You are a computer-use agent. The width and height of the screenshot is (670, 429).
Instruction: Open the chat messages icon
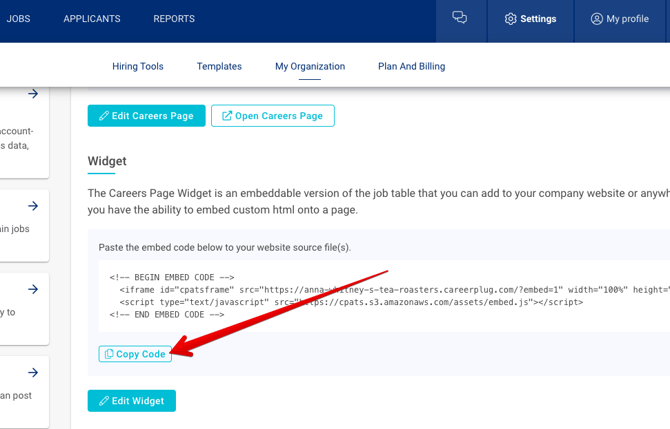pos(460,18)
